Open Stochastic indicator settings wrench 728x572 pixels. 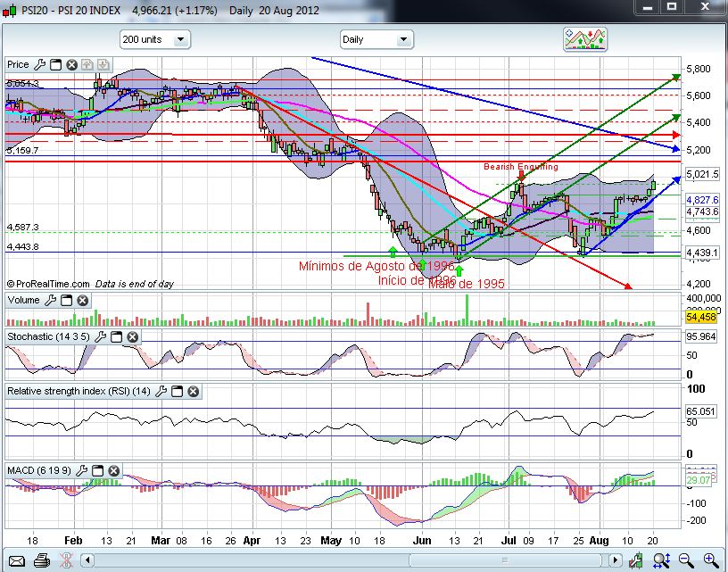click(x=100, y=337)
